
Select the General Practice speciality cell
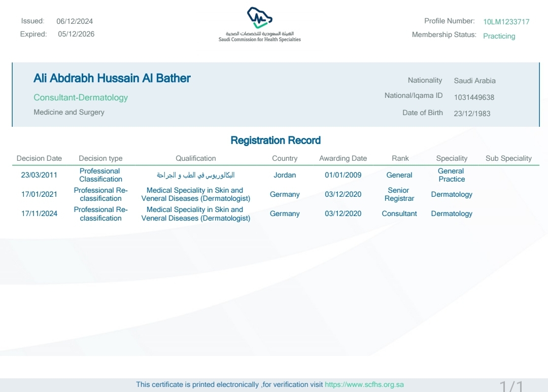tap(451, 175)
